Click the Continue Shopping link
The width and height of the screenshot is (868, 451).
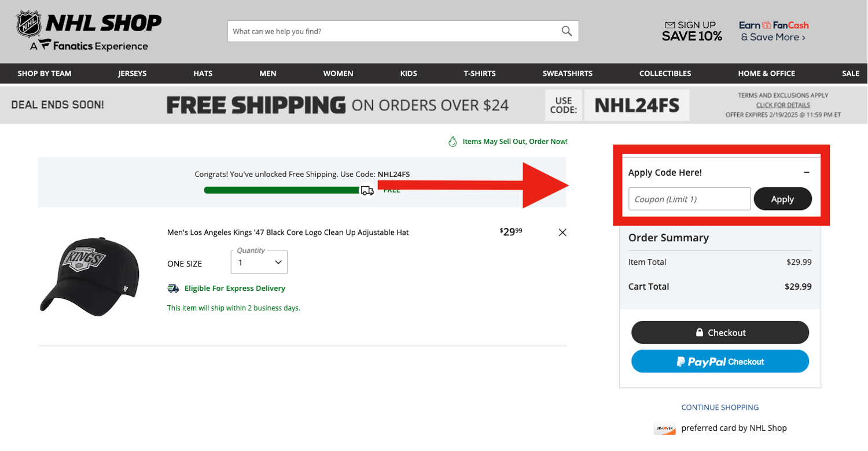720,407
